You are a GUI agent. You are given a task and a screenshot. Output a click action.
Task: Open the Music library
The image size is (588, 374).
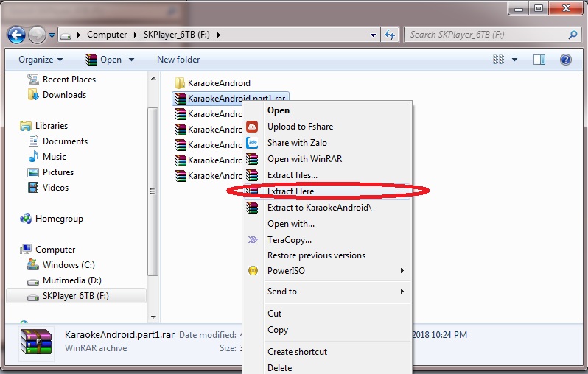tap(47, 157)
